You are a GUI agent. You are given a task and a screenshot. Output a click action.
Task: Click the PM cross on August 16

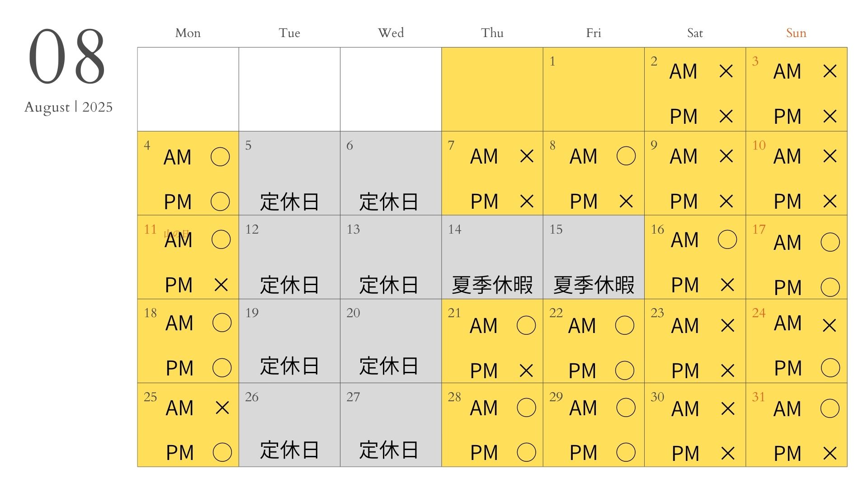click(727, 285)
